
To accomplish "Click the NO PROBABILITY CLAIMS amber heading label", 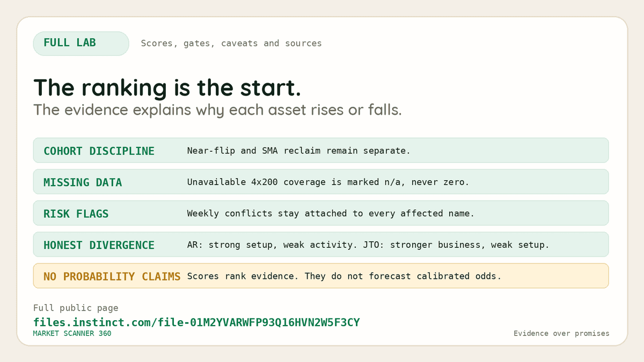I will [112, 277].
